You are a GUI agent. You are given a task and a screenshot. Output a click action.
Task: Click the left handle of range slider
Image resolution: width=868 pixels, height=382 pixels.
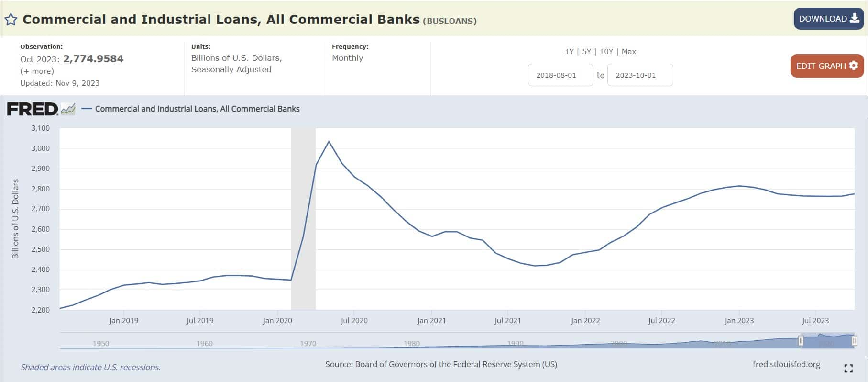pos(801,341)
